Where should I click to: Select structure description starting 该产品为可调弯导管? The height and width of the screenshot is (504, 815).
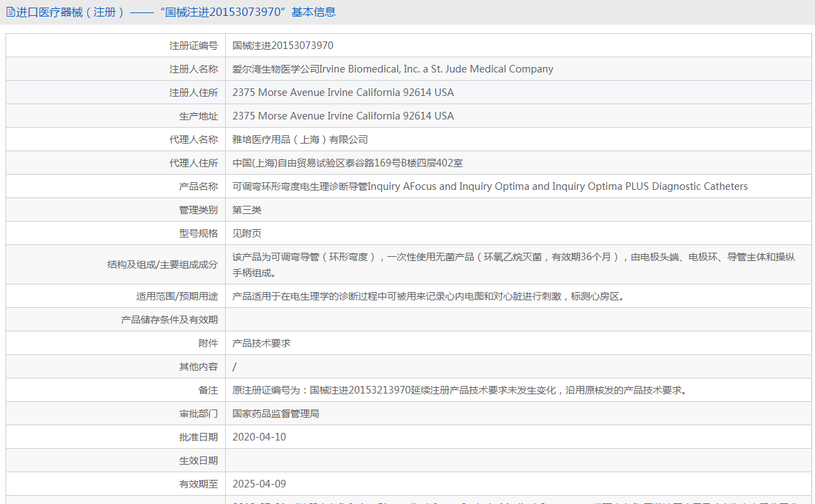click(x=514, y=264)
